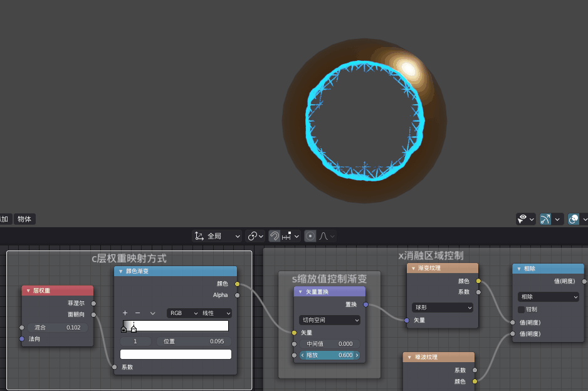This screenshot has height=391, width=588.
Task: Open the gizmo options dropdown arrow
Action: (557, 220)
